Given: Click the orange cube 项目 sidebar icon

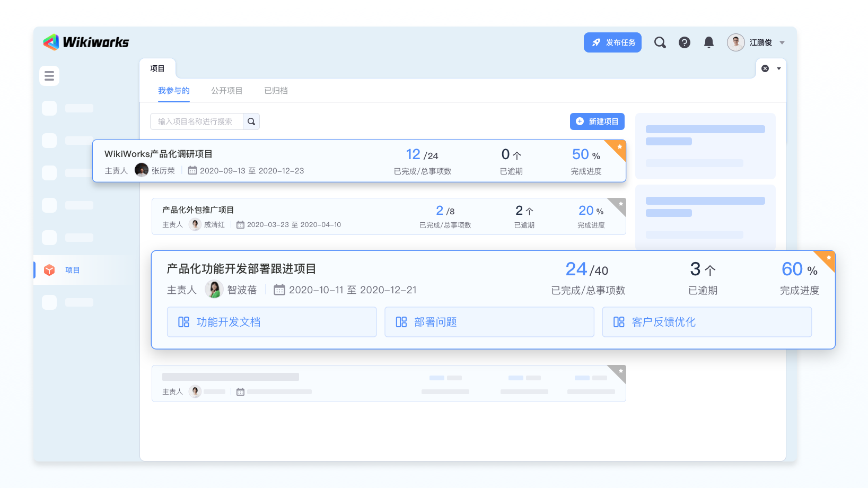Looking at the screenshot, I should (49, 270).
